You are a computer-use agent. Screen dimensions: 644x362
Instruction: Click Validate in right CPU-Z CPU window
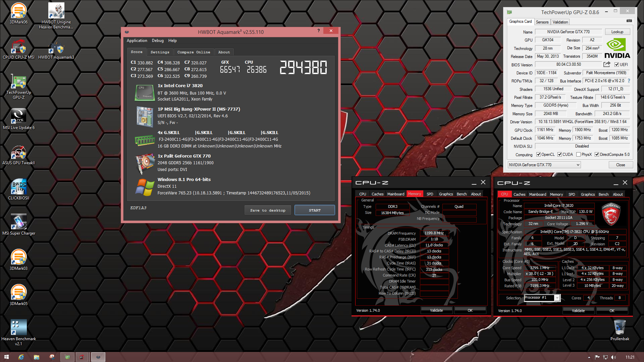tap(578, 311)
